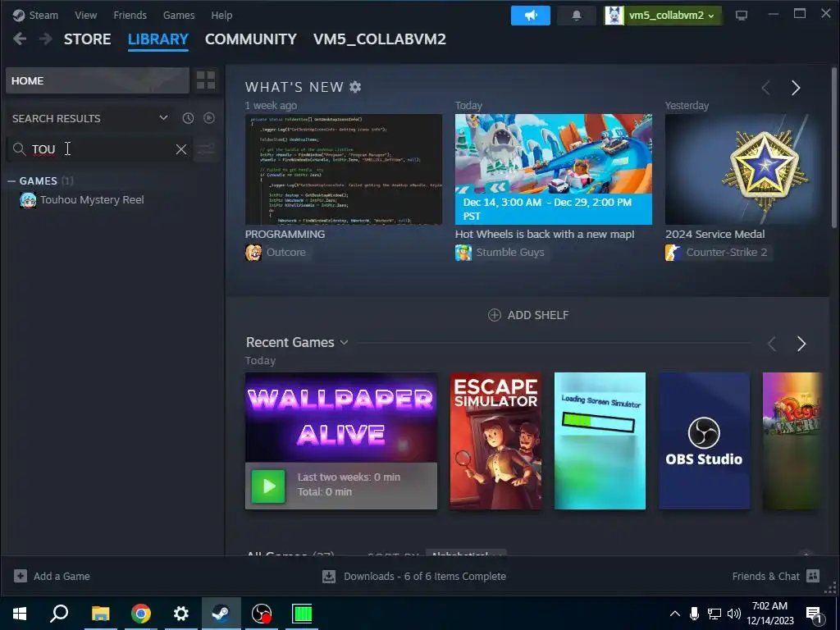The image size is (840, 630).
Task: Click the library search field
Action: point(99,149)
